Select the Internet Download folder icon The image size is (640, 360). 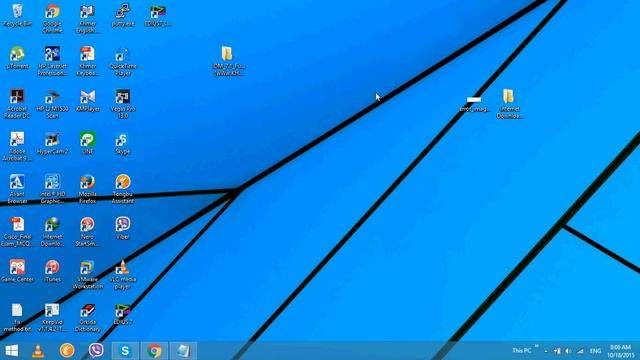[x=509, y=104]
